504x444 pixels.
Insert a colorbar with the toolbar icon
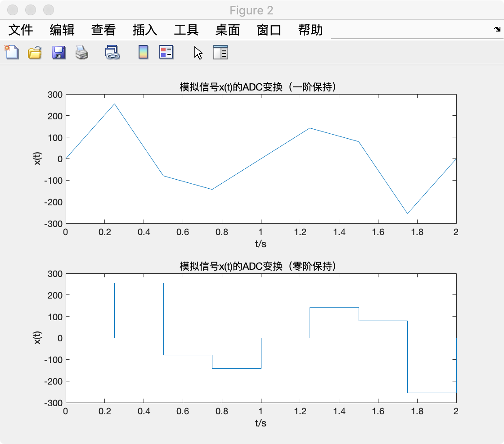pyautogui.click(x=143, y=52)
